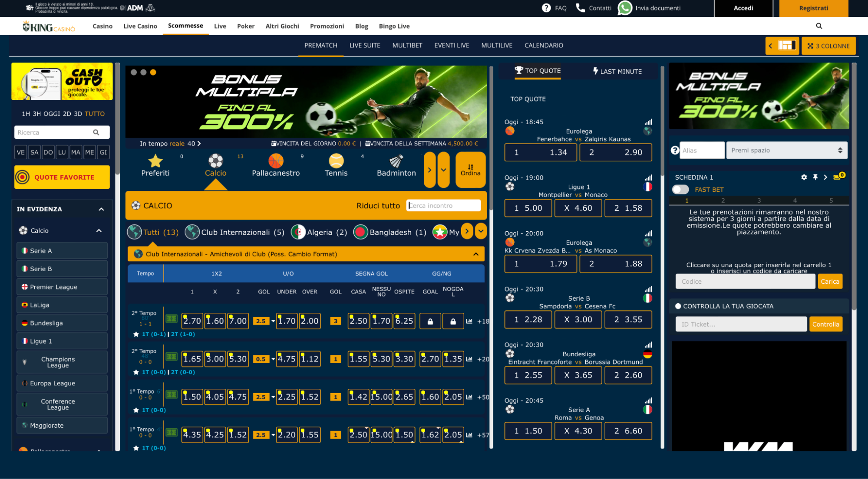This screenshot has width=868, height=479.
Task: Open the Premi spazio dropdown
Action: pyautogui.click(x=786, y=151)
